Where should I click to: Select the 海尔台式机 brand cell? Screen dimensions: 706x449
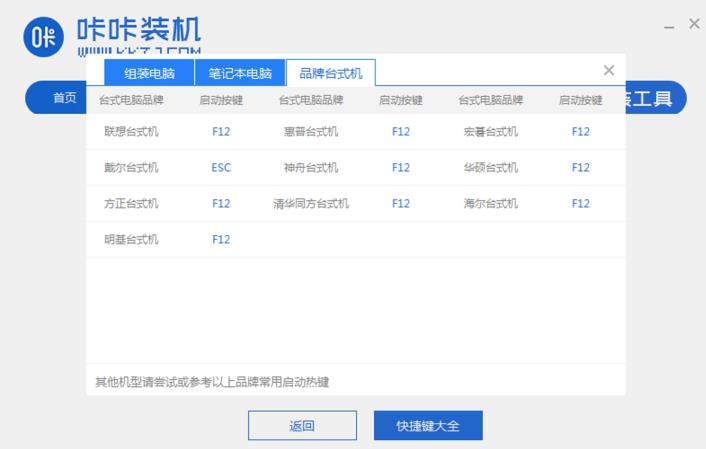(490, 204)
